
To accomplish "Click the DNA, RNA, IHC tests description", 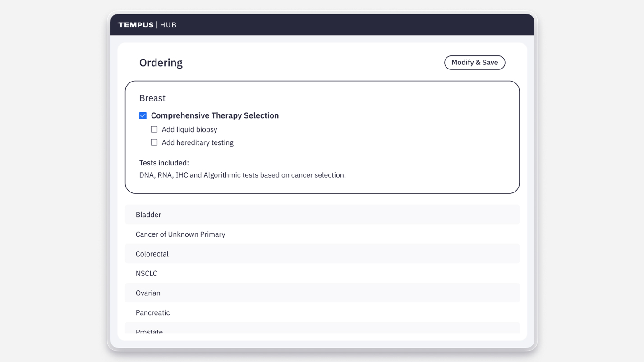I will pyautogui.click(x=243, y=175).
